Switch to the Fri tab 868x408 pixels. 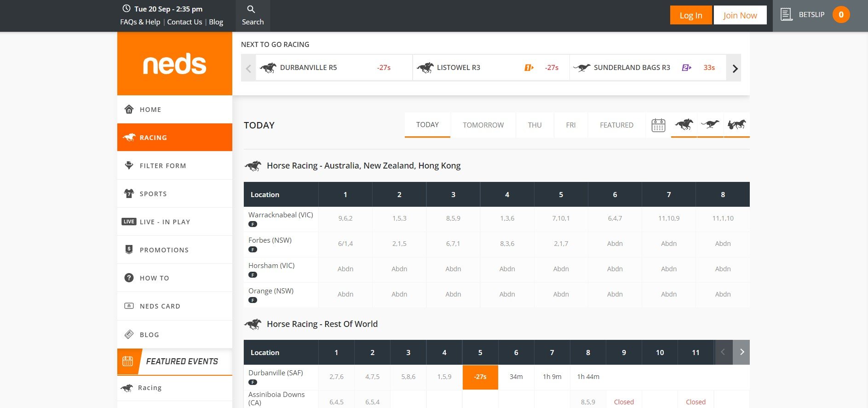pos(571,125)
